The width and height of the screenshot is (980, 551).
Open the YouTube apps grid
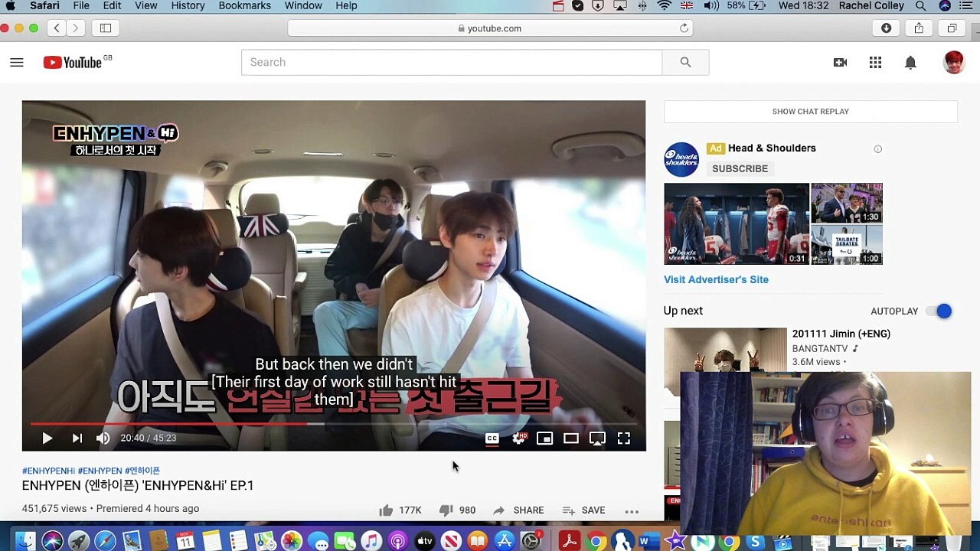pyautogui.click(x=875, y=63)
